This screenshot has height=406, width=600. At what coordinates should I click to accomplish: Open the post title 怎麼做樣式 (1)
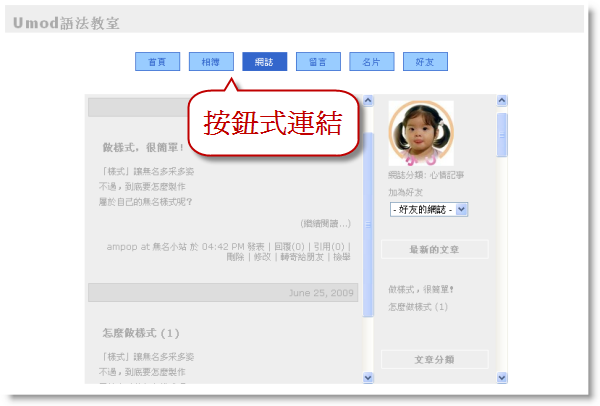point(141,333)
